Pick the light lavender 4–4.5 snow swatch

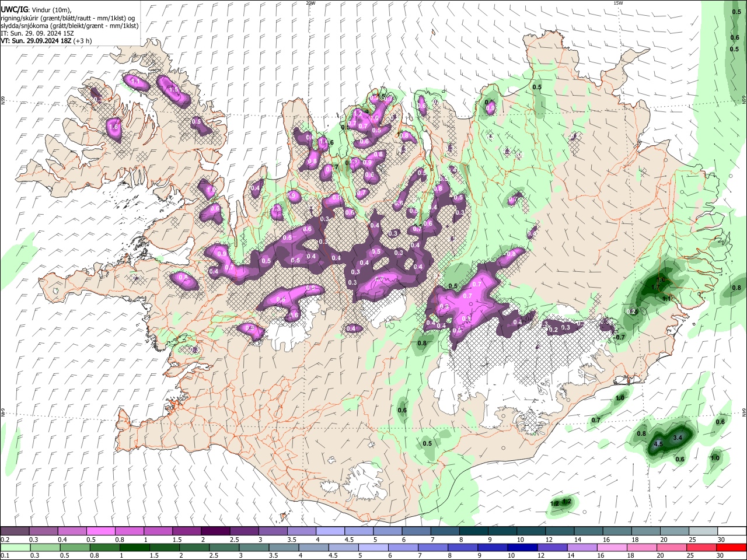(x=329, y=531)
